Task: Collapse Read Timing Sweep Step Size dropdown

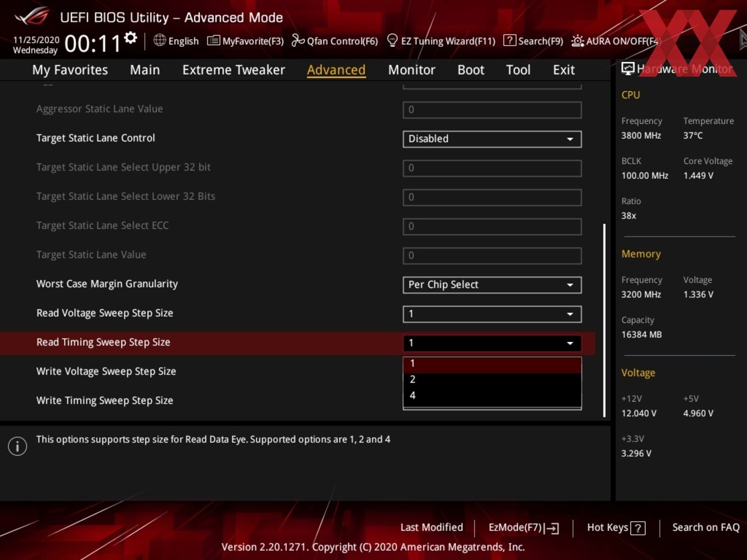Action: click(x=492, y=343)
